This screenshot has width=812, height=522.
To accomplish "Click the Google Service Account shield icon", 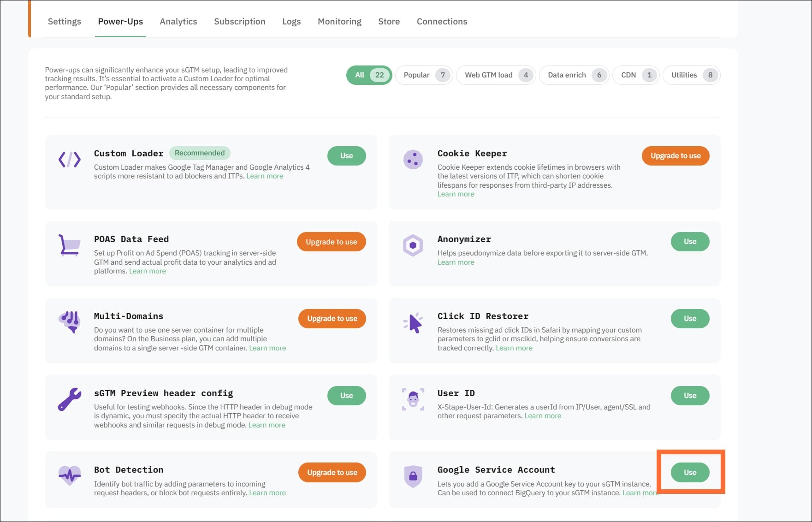I will click(x=413, y=476).
